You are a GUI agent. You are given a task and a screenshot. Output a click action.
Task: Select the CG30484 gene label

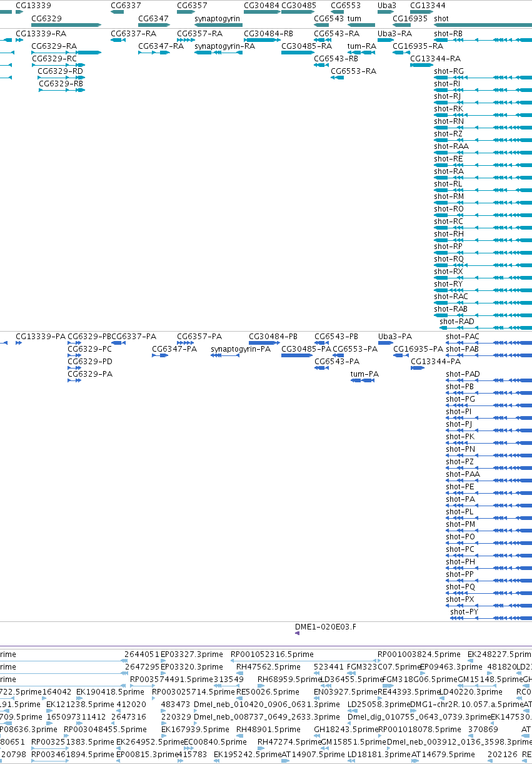tap(261, 6)
